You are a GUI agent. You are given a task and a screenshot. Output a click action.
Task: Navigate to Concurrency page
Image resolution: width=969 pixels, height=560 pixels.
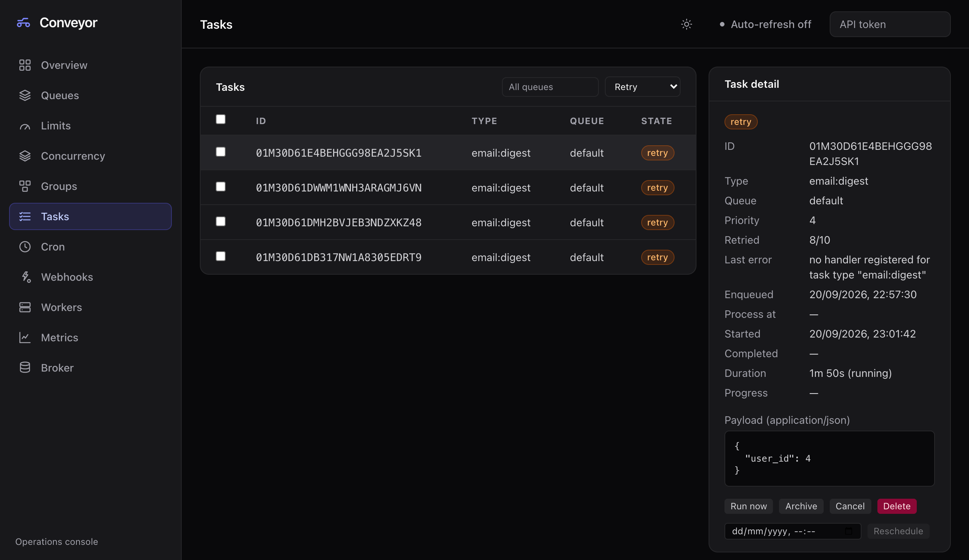[x=90, y=156]
